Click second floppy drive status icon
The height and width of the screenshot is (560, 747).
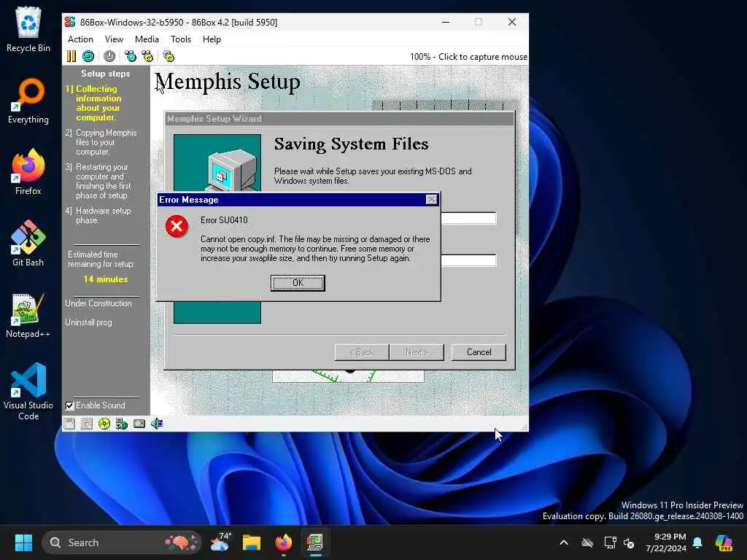[86, 424]
